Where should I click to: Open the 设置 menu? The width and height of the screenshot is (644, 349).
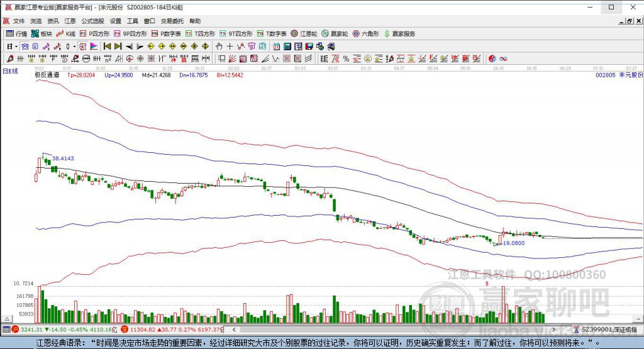coord(116,21)
